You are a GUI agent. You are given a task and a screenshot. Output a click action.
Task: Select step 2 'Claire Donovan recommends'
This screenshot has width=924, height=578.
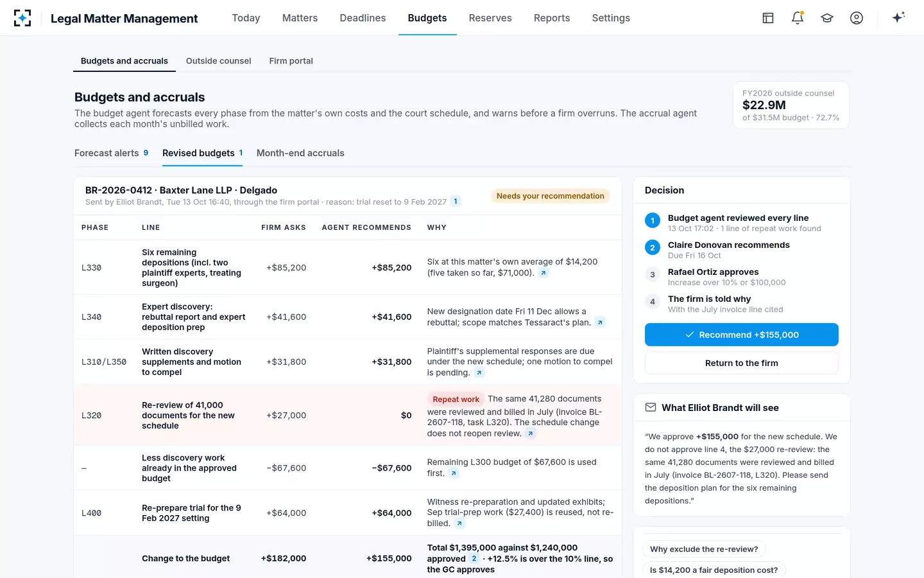coord(742,250)
